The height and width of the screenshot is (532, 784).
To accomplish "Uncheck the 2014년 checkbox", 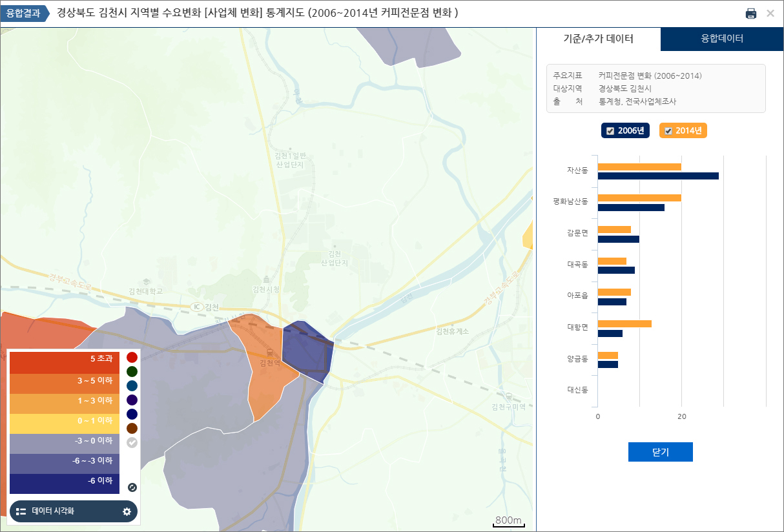I will coord(670,130).
